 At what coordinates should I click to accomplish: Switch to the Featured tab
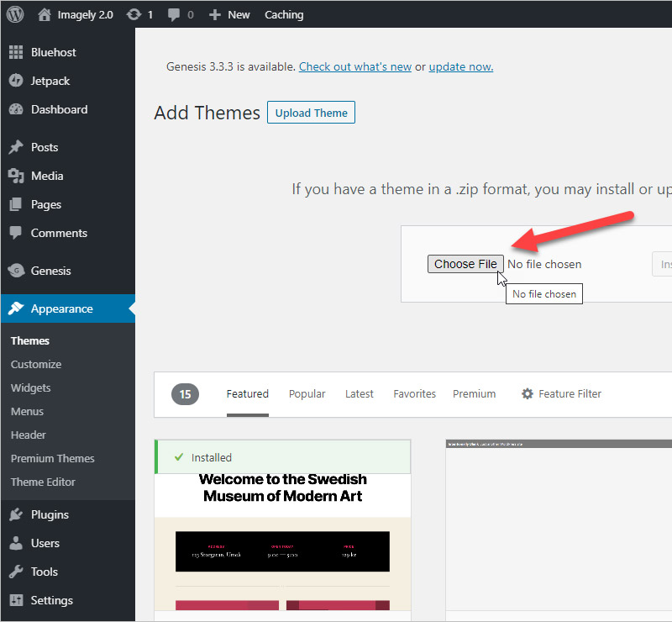[x=247, y=393]
